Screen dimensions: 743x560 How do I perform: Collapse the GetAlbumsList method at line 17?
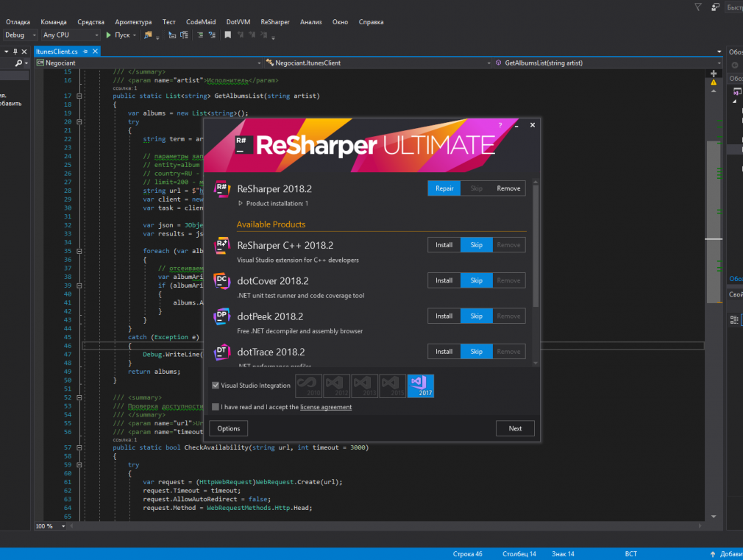[79, 96]
